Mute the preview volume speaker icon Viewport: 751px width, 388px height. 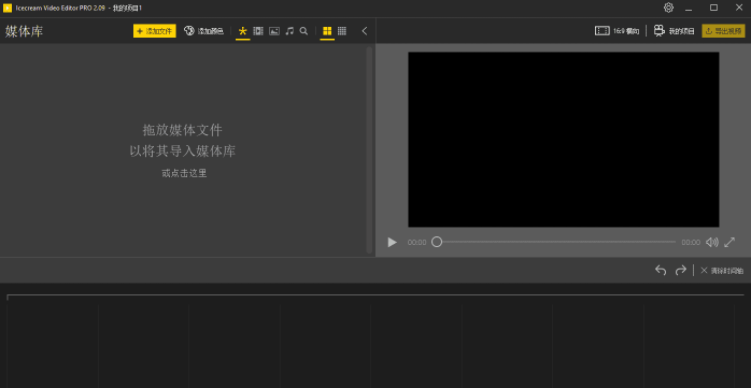coord(712,242)
